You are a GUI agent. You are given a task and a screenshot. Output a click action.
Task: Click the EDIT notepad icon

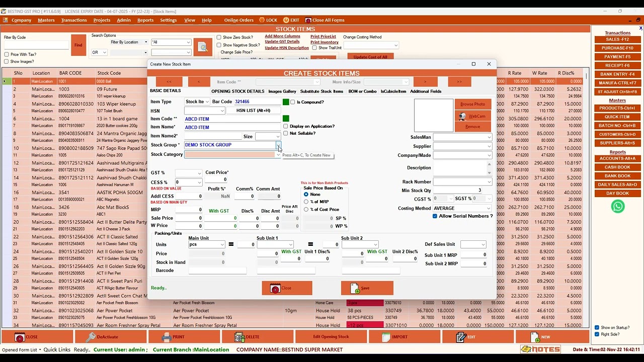460,337
